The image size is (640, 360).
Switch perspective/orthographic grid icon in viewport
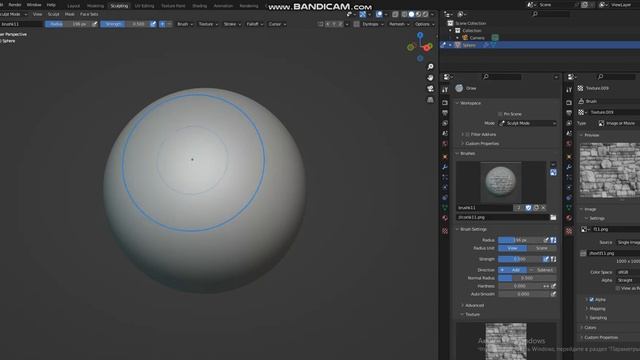click(430, 100)
